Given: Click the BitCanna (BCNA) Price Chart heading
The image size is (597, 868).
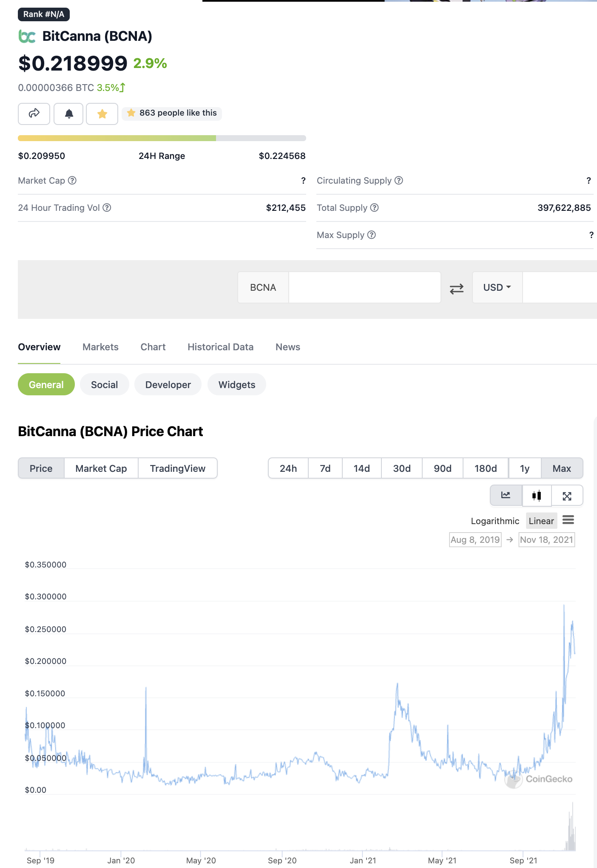Looking at the screenshot, I should click(x=111, y=431).
